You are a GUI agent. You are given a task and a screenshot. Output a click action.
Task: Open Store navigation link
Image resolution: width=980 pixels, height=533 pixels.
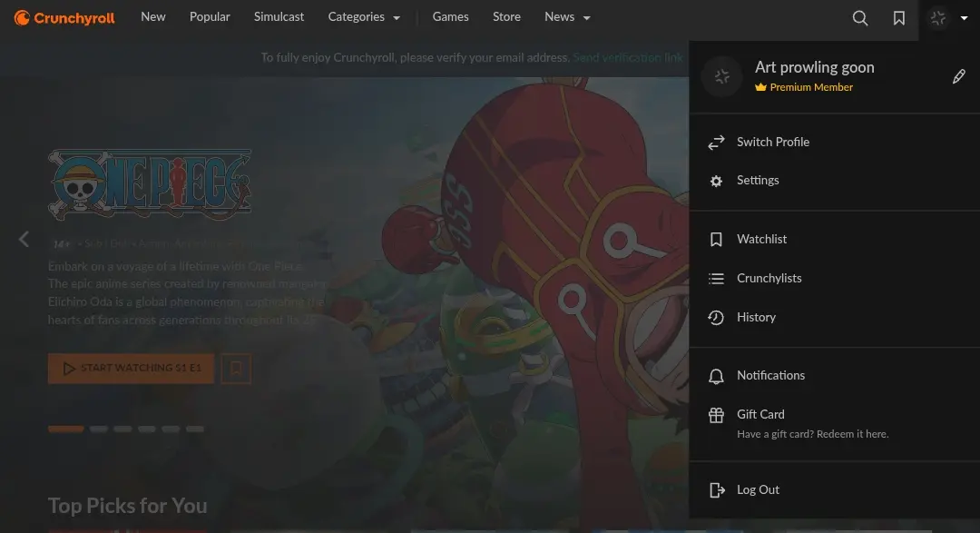coord(506,17)
